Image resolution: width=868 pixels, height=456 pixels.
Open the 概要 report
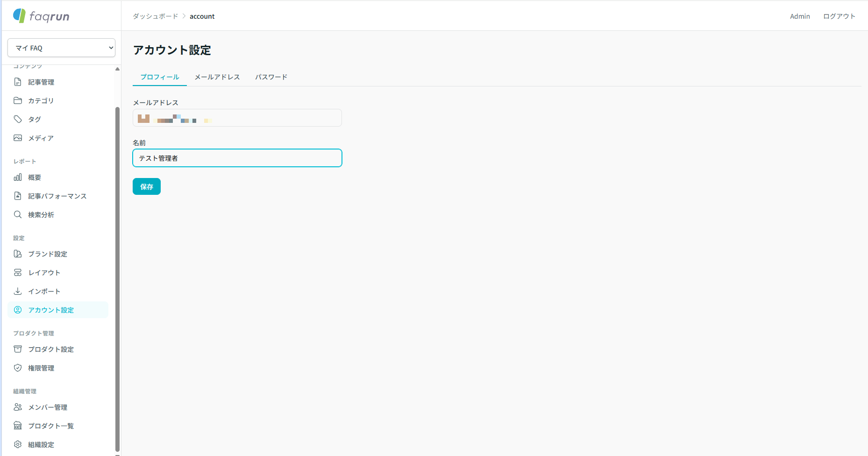click(58, 177)
